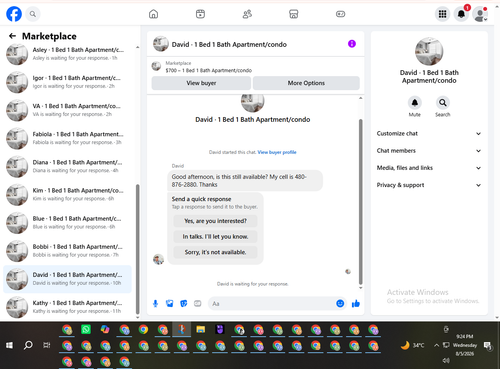
Task: Click the Facebook logo
Action: coord(14,14)
